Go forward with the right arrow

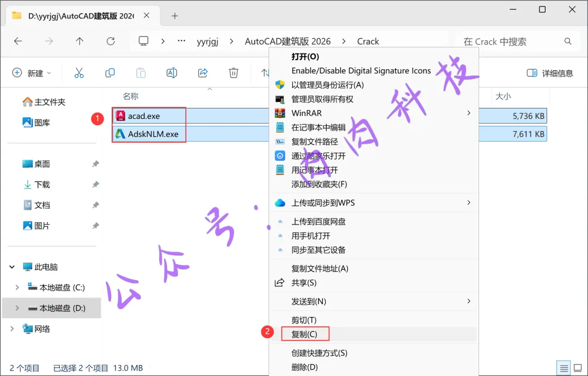[49, 41]
